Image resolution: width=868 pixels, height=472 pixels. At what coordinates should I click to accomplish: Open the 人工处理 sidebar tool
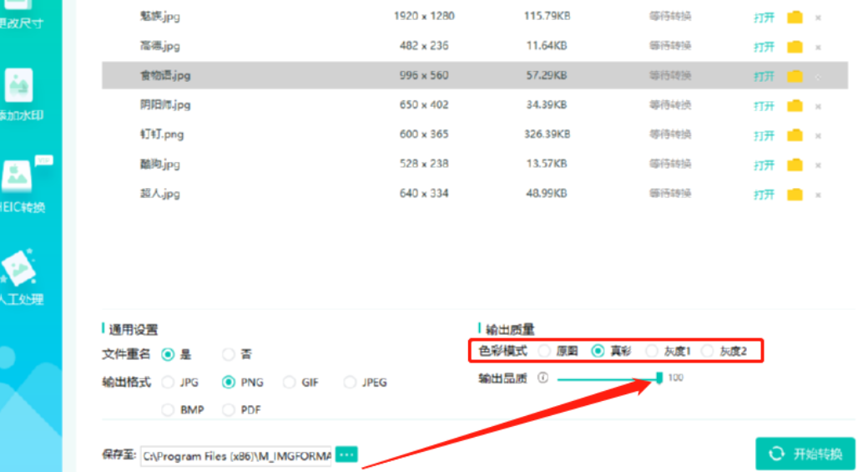click(x=21, y=277)
